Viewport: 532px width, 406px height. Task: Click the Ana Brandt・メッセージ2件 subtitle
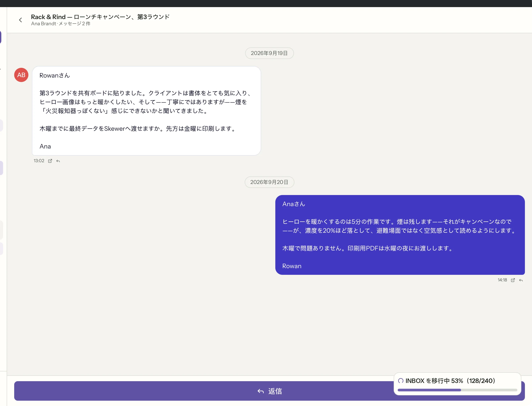point(61,24)
